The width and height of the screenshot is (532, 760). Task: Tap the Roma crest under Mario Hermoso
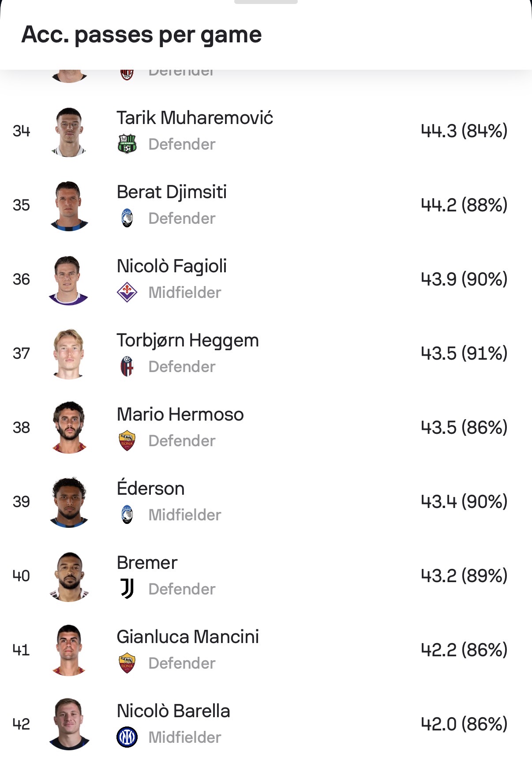[127, 440]
